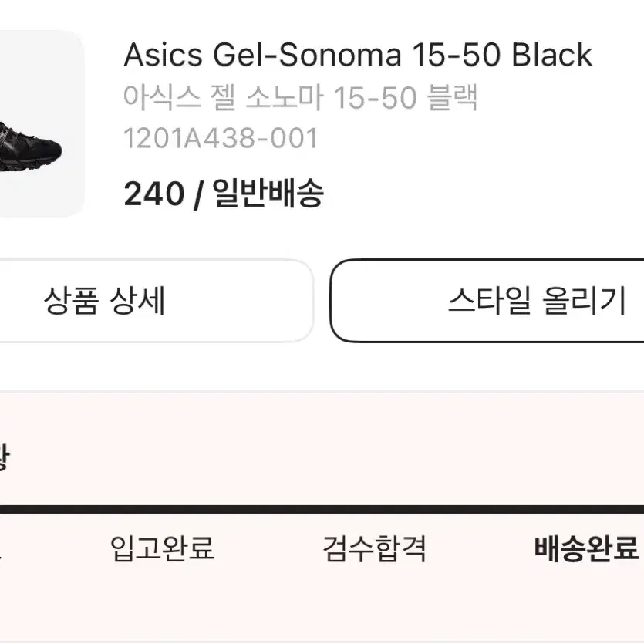
Task: Click the 15-50 part of English title
Action: pos(456,55)
